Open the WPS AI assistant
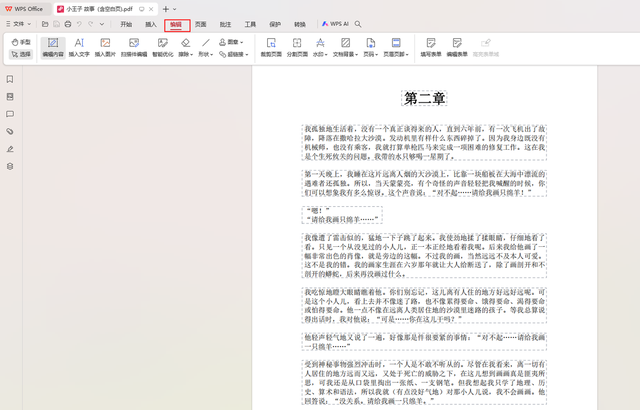Screen dimensions: 640x410 (336, 24)
